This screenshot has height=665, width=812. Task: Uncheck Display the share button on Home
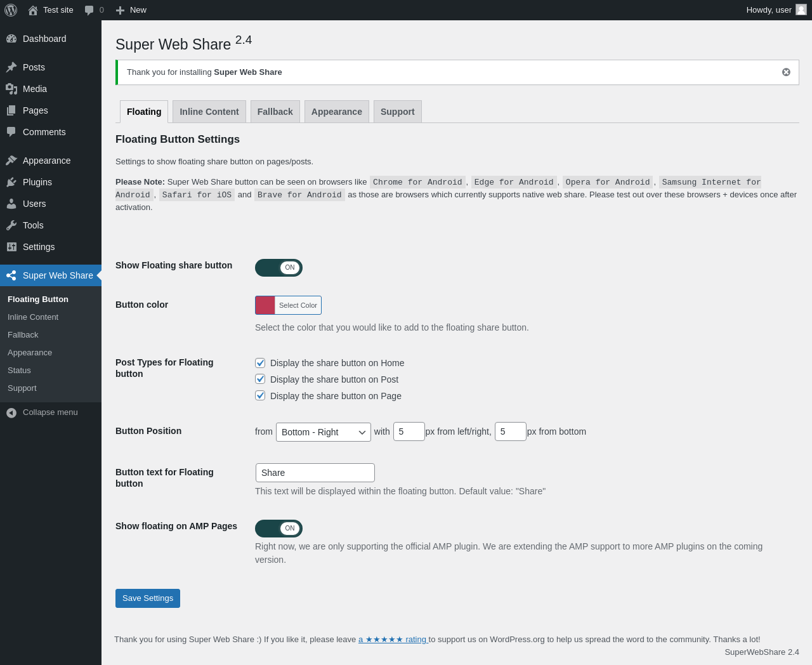tap(260, 363)
